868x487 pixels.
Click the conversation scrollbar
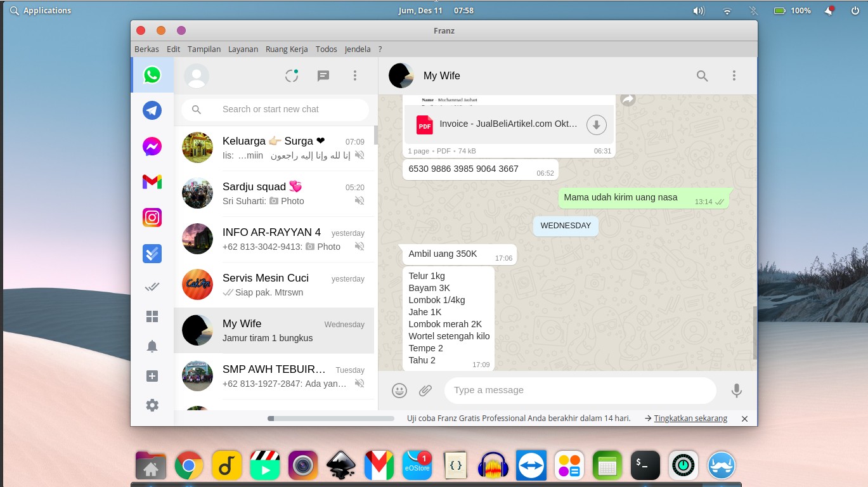755,333
